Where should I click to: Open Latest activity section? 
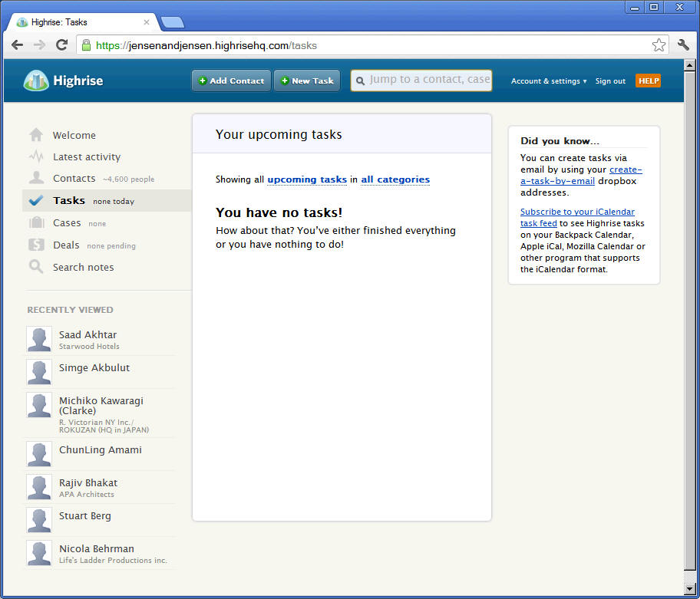pyautogui.click(x=87, y=157)
